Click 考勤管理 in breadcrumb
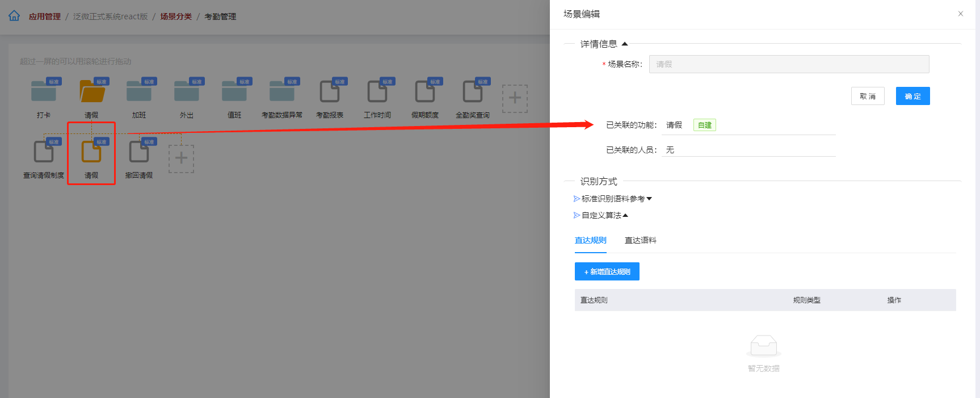980x398 pixels. pos(220,16)
